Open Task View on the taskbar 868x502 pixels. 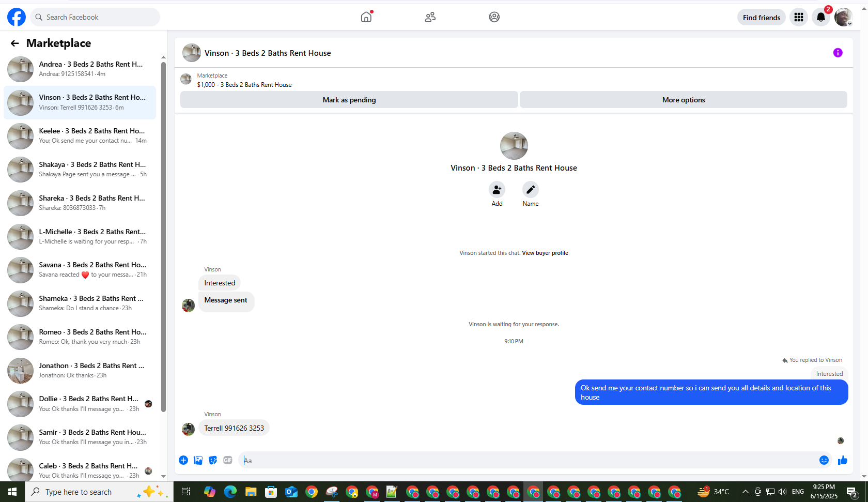click(186, 492)
